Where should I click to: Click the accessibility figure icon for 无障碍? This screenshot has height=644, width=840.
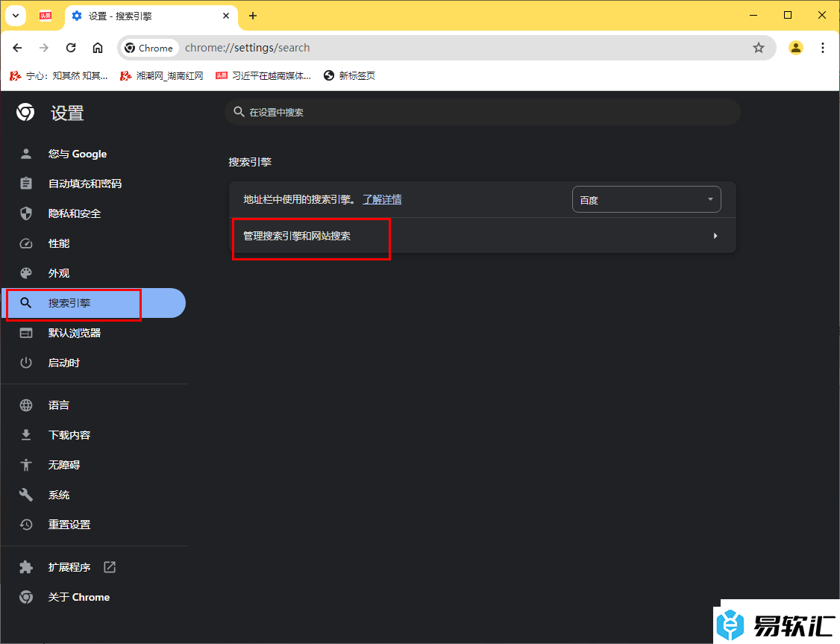25,465
